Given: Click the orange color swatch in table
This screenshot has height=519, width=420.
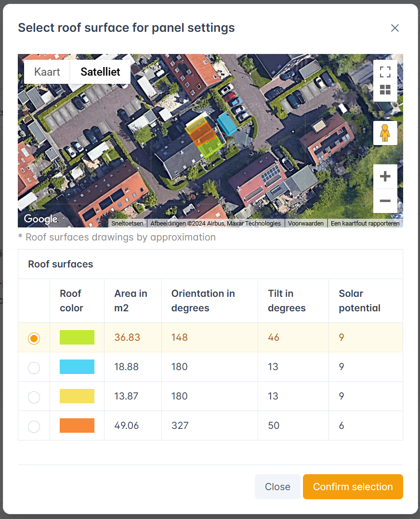Looking at the screenshot, I should click(x=77, y=426).
